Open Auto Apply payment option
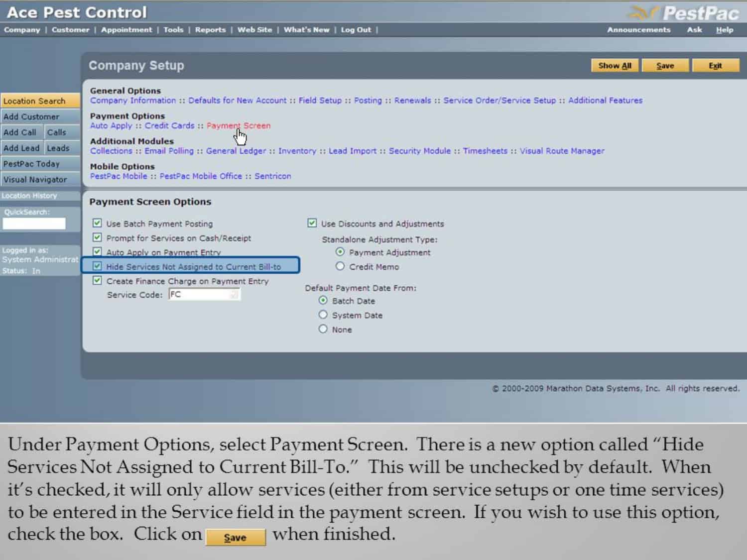The width and height of the screenshot is (747, 560). click(x=111, y=126)
